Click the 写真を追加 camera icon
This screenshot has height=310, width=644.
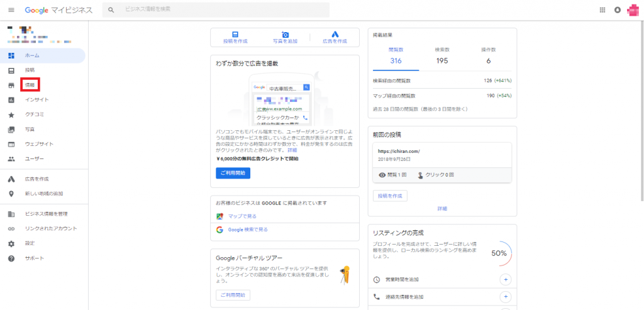(x=285, y=35)
